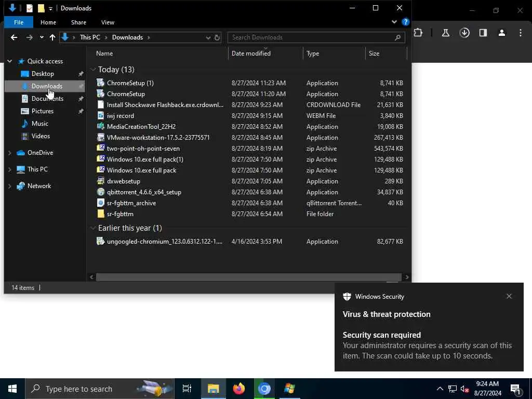Image resolution: width=532 pixels, height=399 pixels.
Task: Click the dxwebsetup application icon
Action: tap(100, 181)
